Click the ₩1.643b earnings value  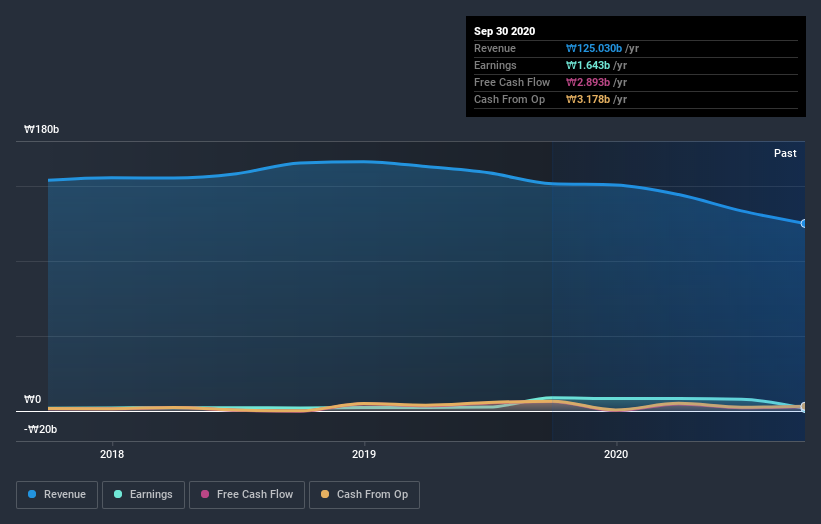pyautogui.click(x=587, y=65)
